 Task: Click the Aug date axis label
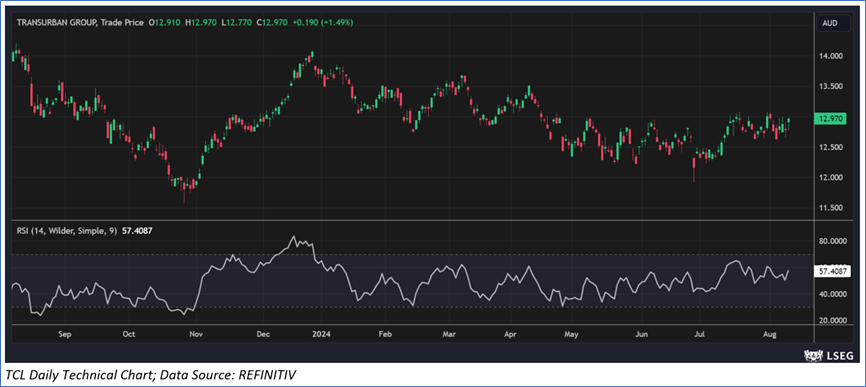(769, 335)
